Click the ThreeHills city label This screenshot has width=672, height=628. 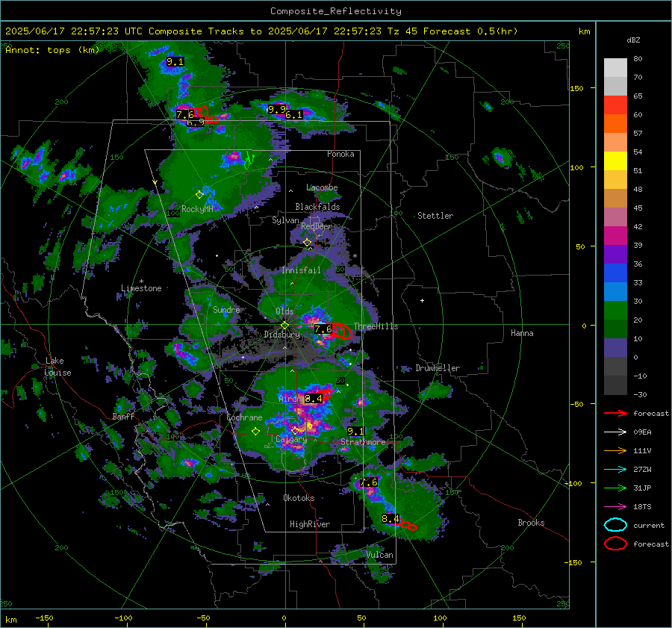coord(376,326)
